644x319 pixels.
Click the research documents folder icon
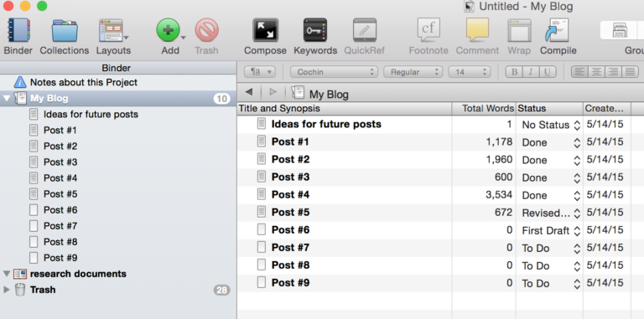tap(20, 274)
